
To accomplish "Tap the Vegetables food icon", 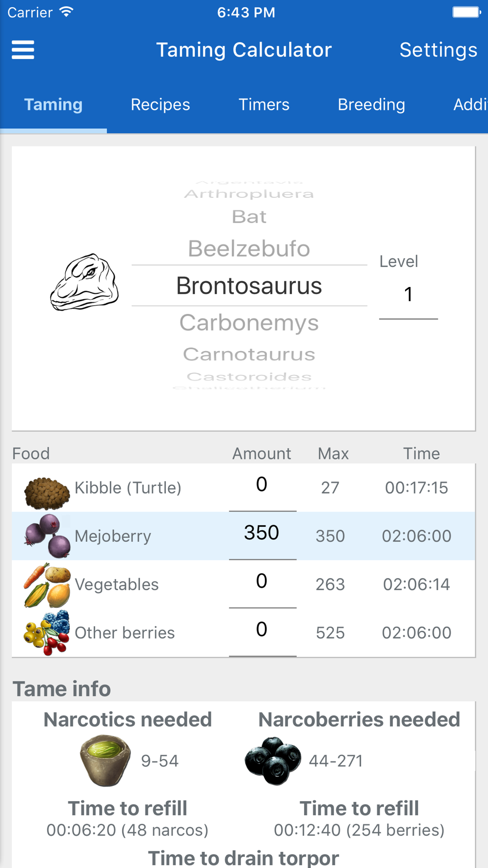I will (x=47, y=584).
